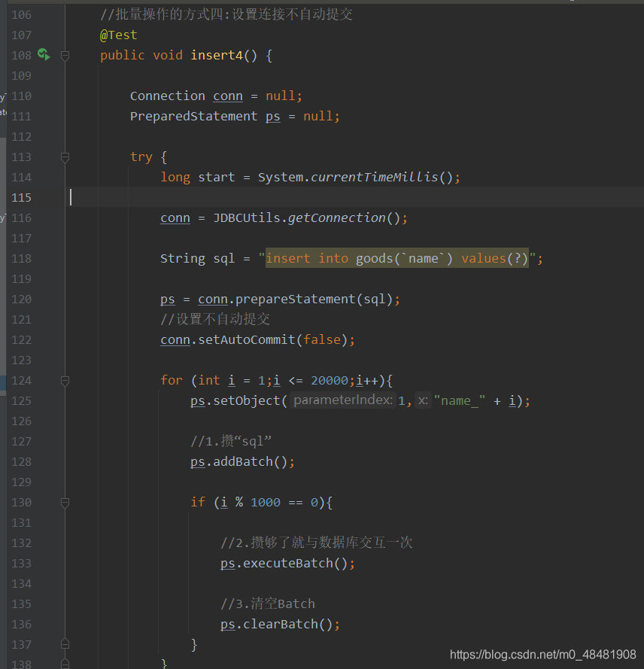Image resolution: width=644 pixels, height=669 pixels.
Task: Click the currentTimeMillis method call
Action: pyautogui.click(x=375, y=177)
